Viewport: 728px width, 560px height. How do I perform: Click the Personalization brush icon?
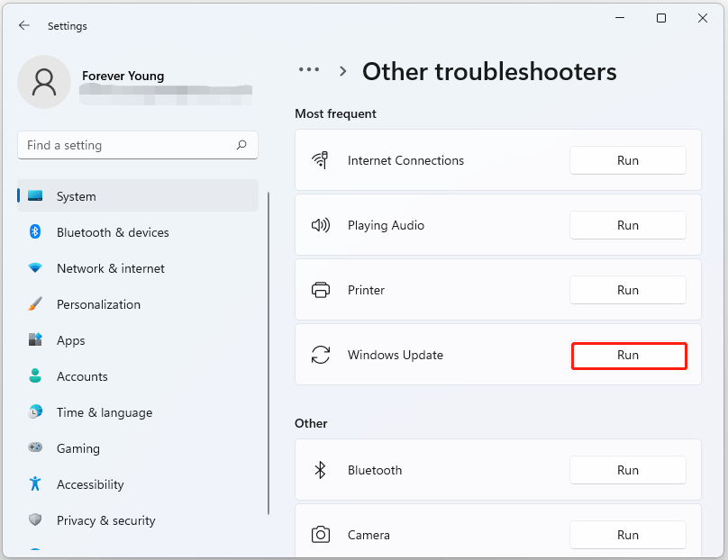coord(34,304)
